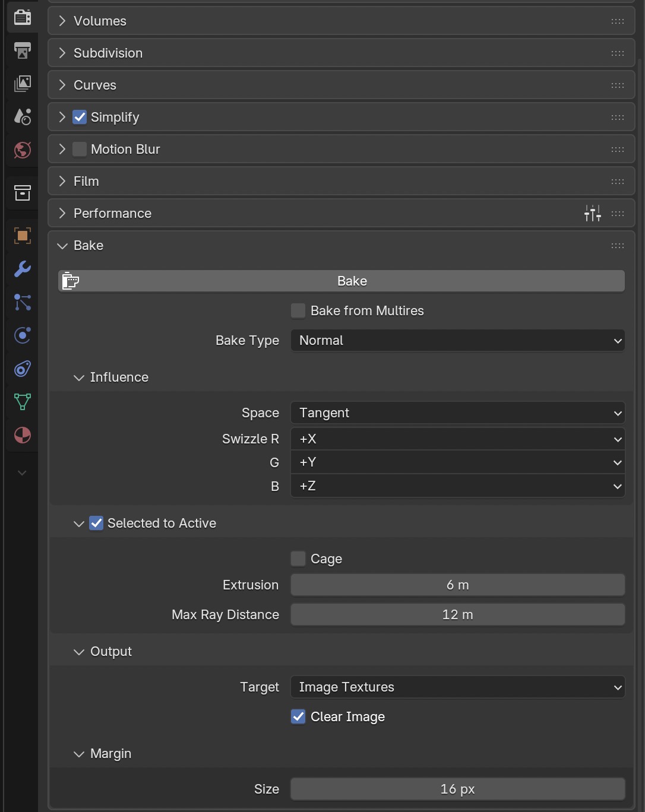Uncheck the Clear Image option
645x812 pixels.
point(298,716)
